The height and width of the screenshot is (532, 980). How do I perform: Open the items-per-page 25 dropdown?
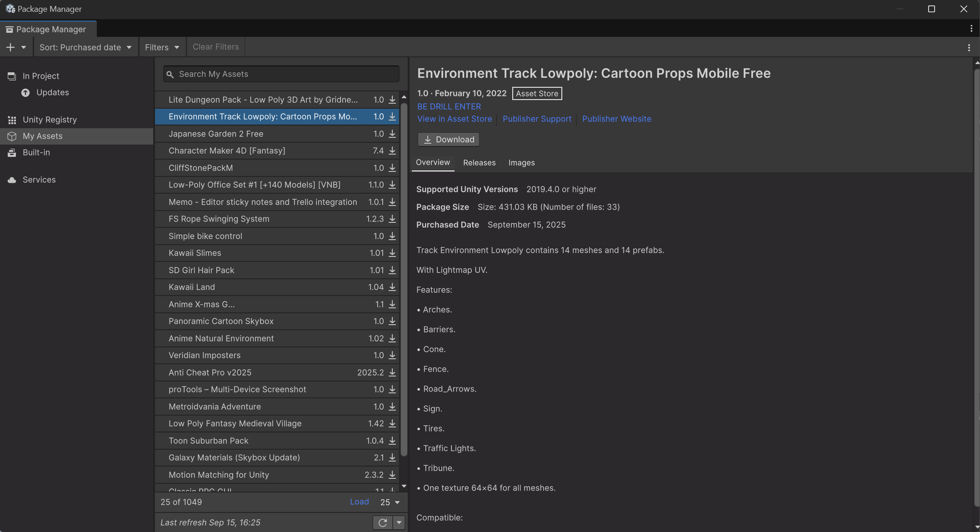[390, 502]
